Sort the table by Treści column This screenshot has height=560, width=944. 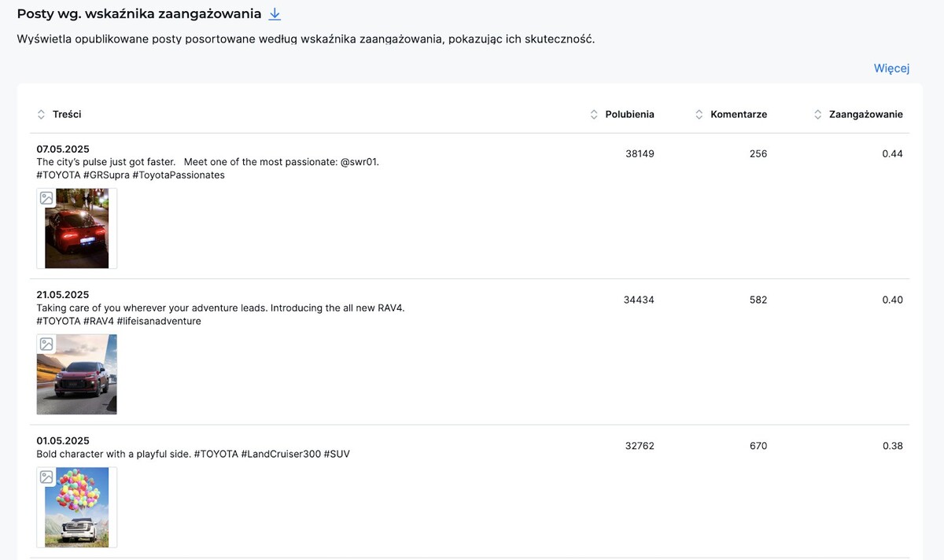coord(59,114)
